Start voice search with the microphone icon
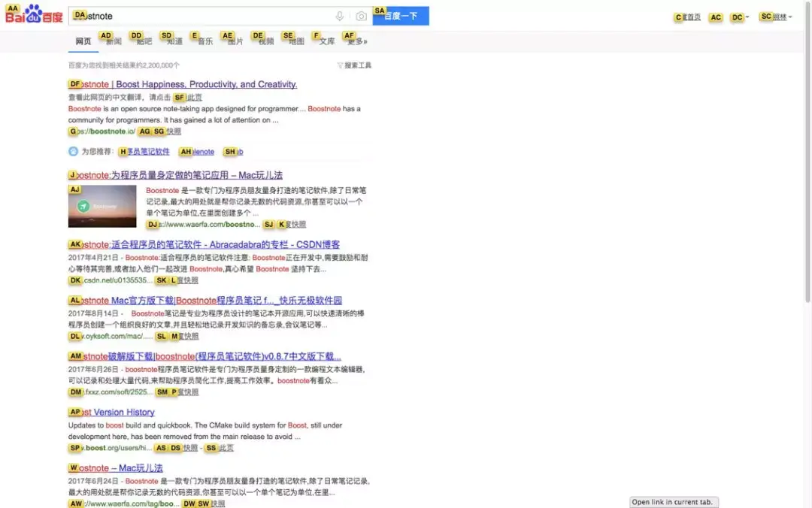 (340, 16)
